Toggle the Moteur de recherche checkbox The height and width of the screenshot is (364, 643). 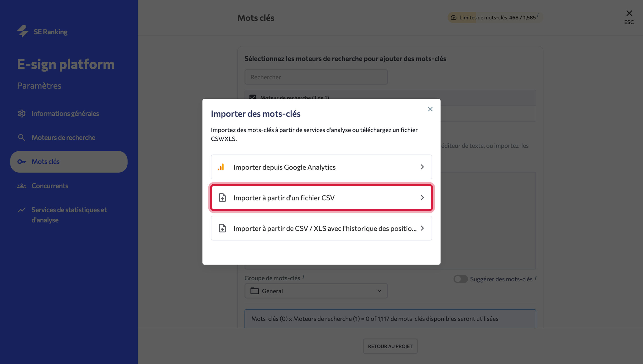[x=253, y=97]
